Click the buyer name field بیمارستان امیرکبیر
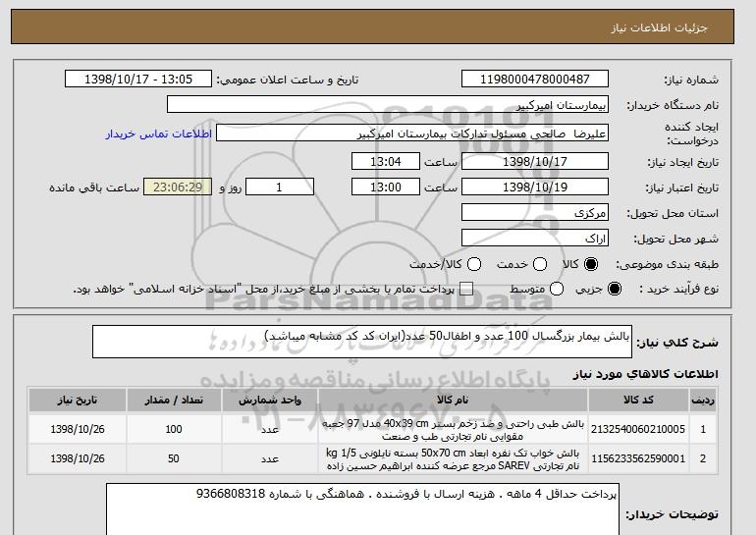 388,105
